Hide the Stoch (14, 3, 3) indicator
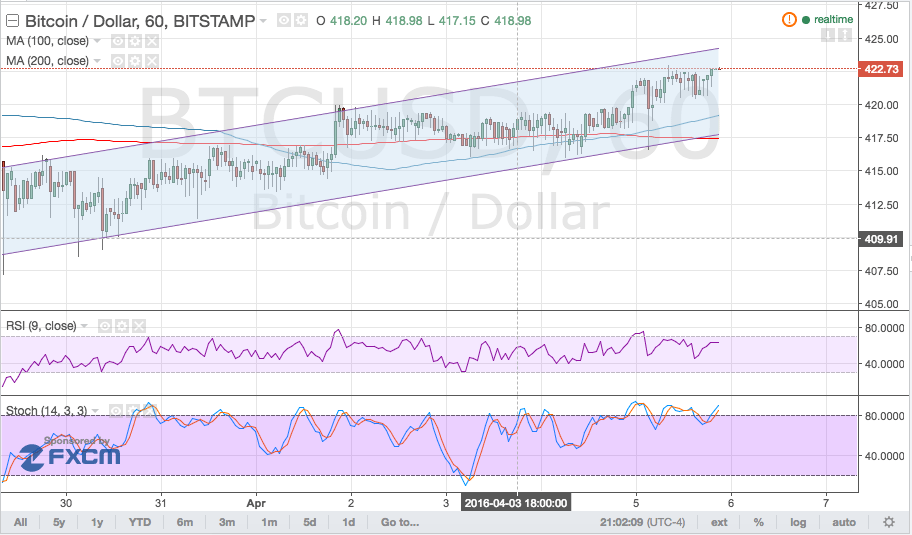 coord(116,411)
